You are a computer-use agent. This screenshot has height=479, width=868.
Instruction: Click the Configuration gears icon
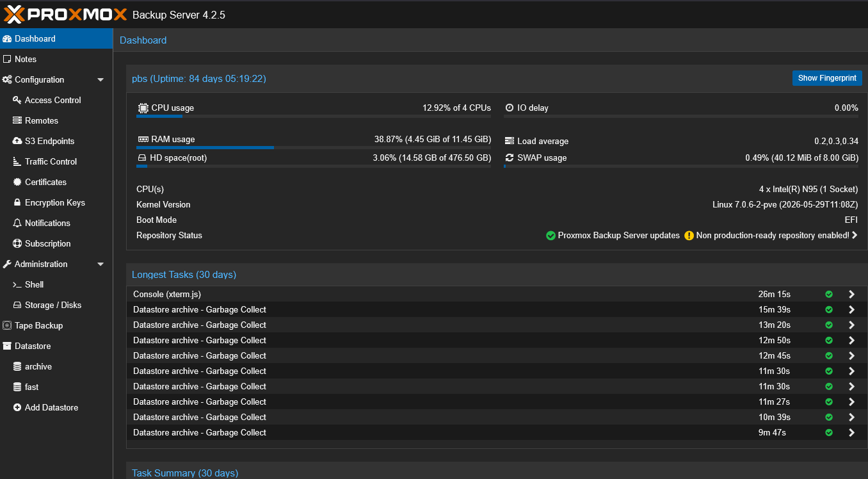click(8, 79)
